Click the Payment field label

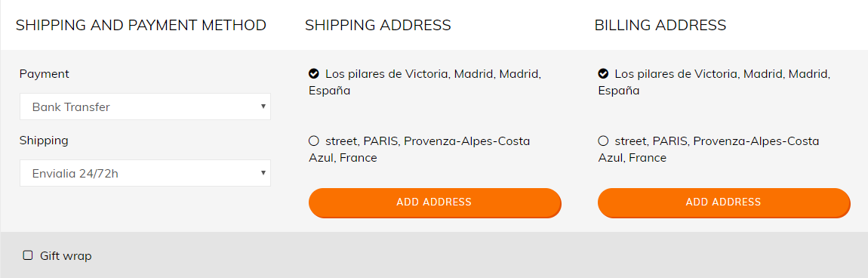(x=45, y=74)
